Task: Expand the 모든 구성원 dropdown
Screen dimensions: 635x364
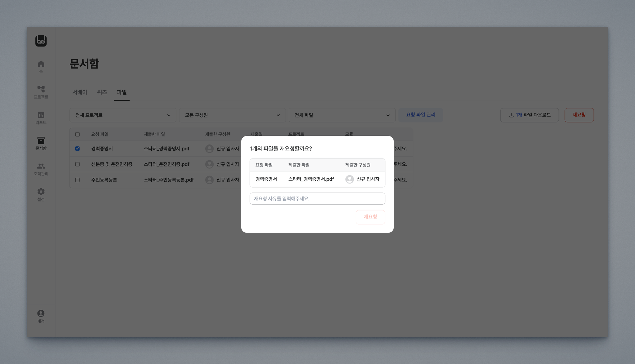Action: point(232,115)
